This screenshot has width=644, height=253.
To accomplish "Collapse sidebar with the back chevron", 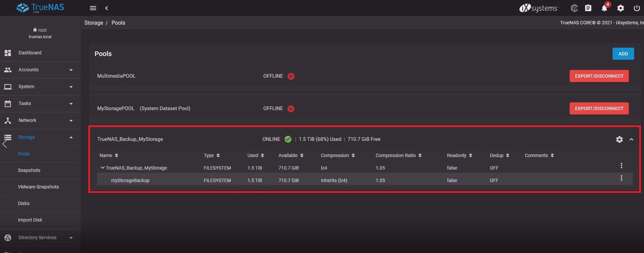I will point(107,8).
